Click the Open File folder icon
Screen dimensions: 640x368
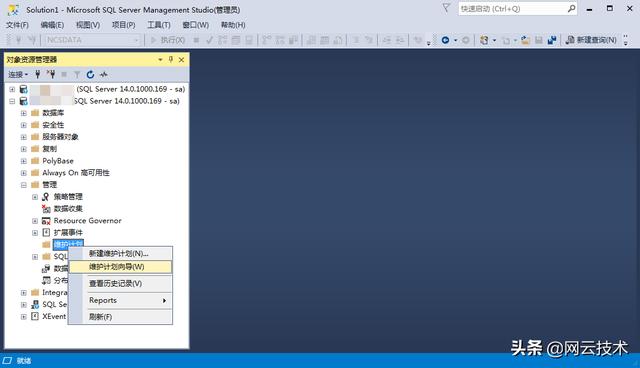(526, 40)
